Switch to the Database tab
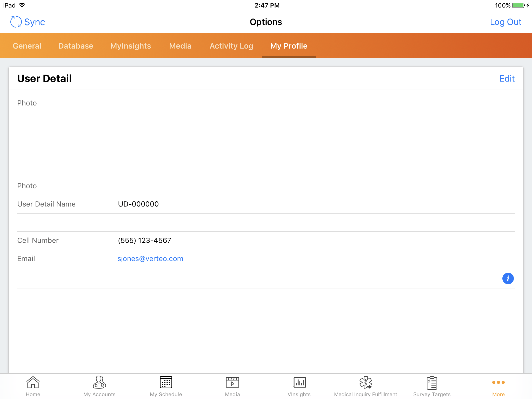 click(x=76, y=46)
